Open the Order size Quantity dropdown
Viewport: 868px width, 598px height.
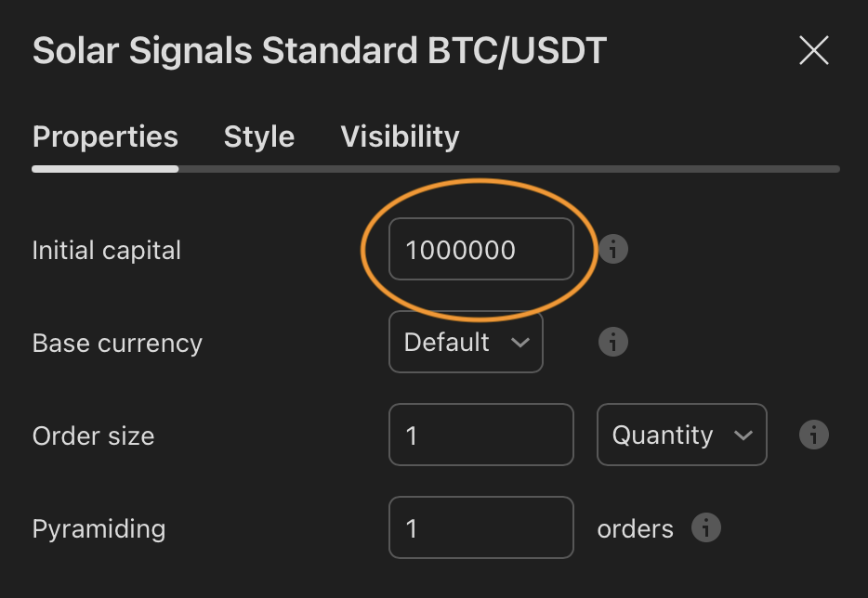[681, 435]
